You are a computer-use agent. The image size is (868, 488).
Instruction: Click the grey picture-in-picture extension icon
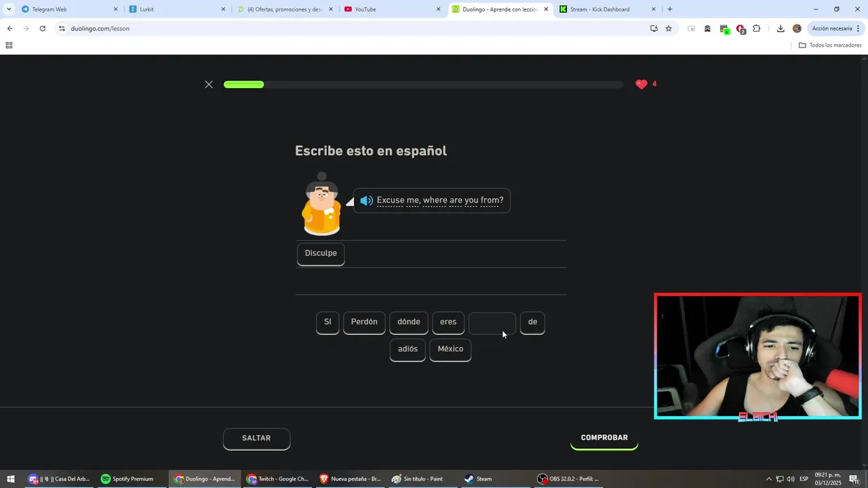pyautogui.click(x=691, y=28)
